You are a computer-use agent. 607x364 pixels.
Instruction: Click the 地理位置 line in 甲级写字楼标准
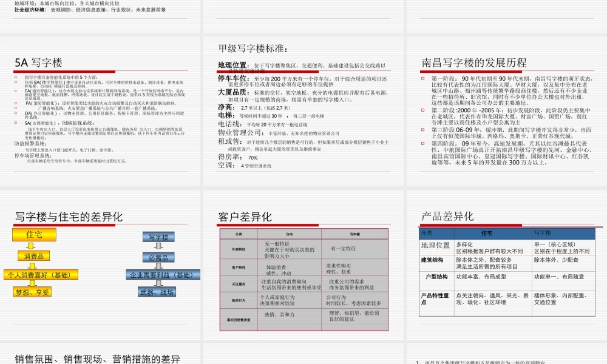click(302, 68)
